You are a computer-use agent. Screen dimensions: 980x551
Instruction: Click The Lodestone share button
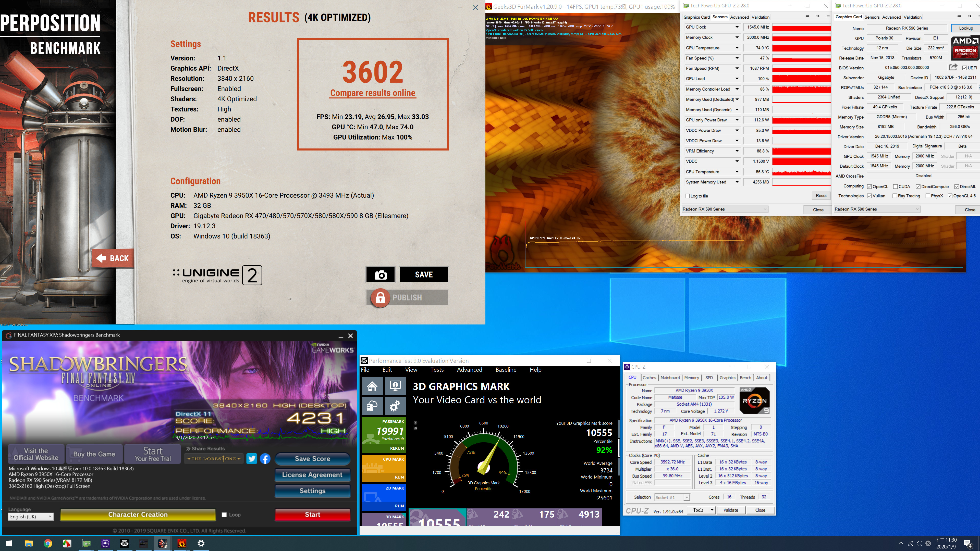click(x=214, y=459)
